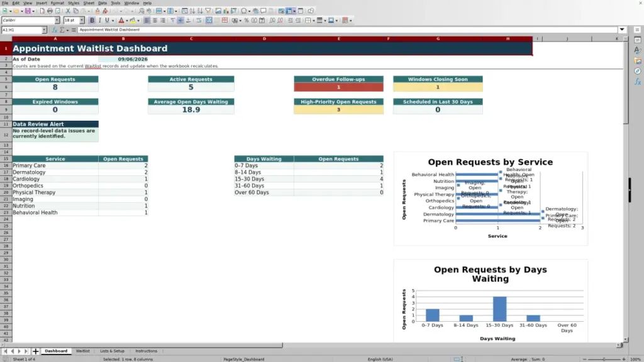The width and height of the screenshot is (644, 362).
Task: Click the zoom slider in status bar
Action: [x=604, y=359]
